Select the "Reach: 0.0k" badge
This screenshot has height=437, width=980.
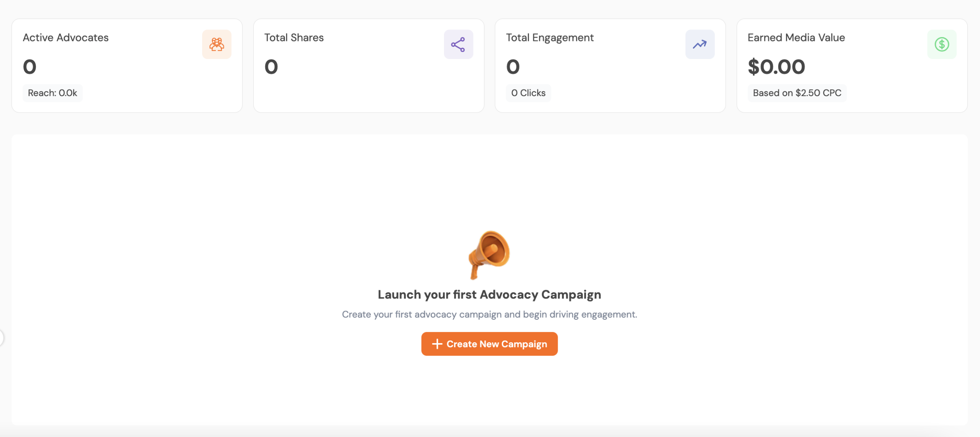52,93
